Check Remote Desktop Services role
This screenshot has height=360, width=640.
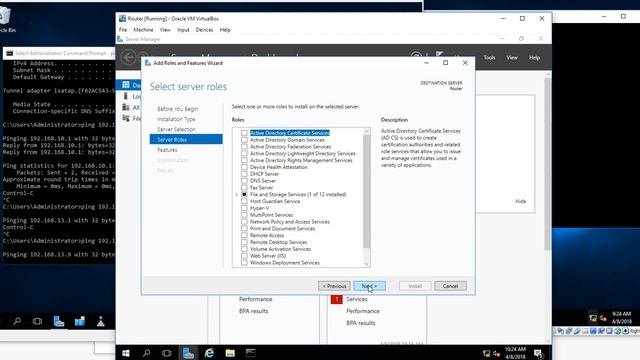pyautogui.click(x=244, y=242)
